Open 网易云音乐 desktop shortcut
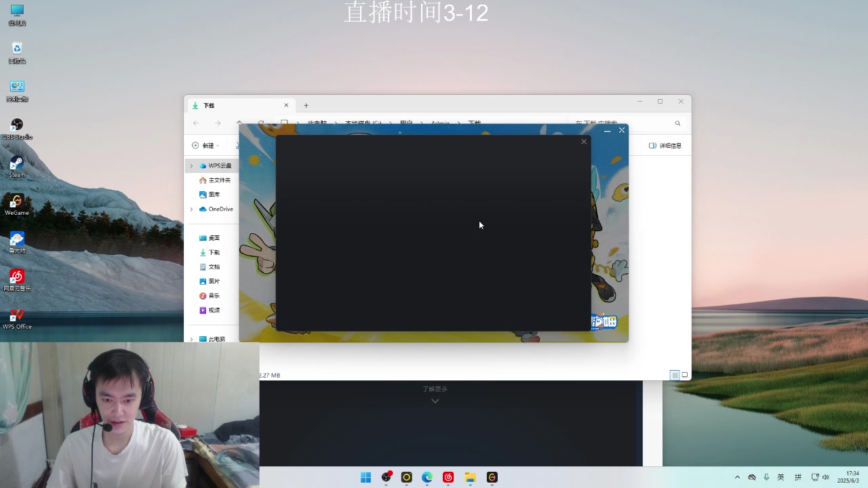868x488 pixels. pos(17,281)
